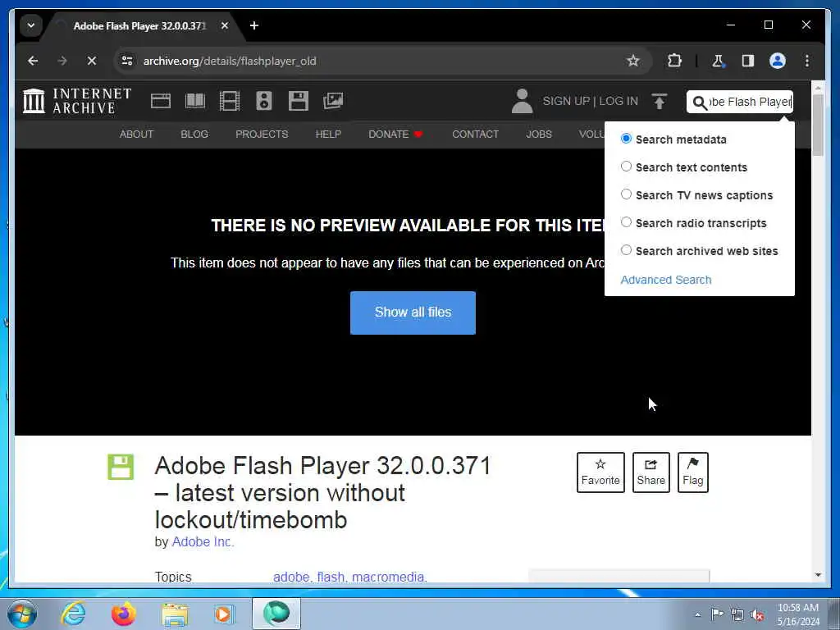Click the muted volume tray icon
This screenshot has height=630, width=840.
click(x=757, y=615)
